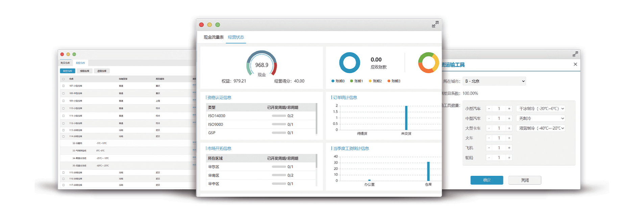Click the expand icon in right window
This screenshot has width=644, height=213.
(575, 54)
